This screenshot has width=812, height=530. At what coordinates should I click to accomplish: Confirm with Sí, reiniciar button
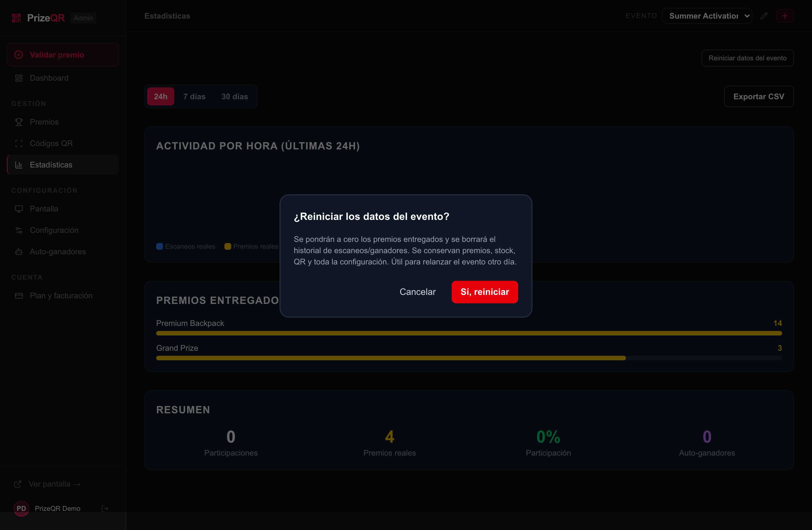tap(485, 292)
